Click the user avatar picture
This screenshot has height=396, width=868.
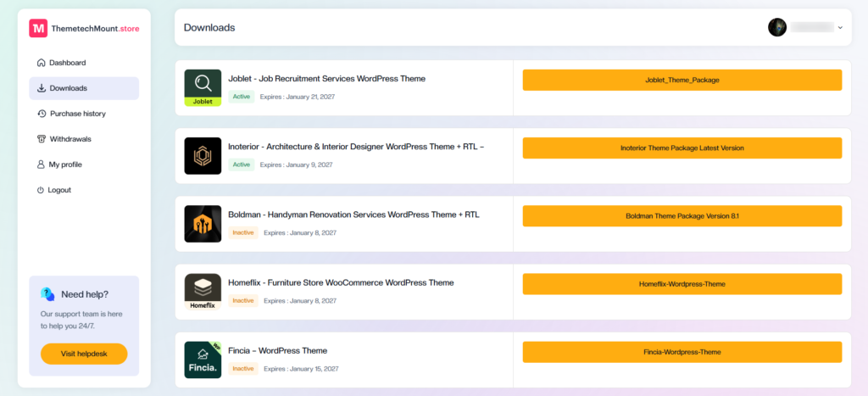point(777,27)
